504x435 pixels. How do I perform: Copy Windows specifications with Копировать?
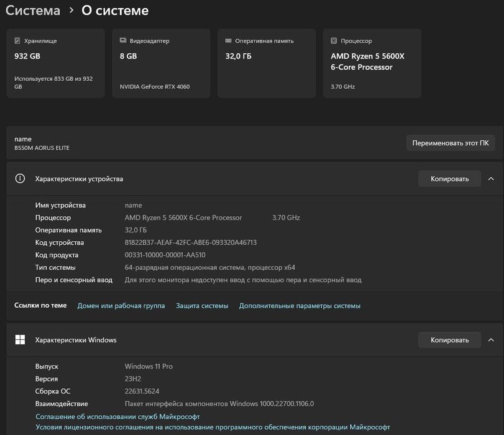[449, 340]
